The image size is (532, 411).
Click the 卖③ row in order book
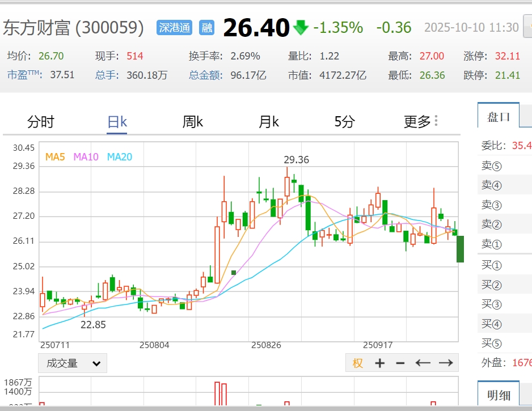pyautogui.click(x=505, y=205)
